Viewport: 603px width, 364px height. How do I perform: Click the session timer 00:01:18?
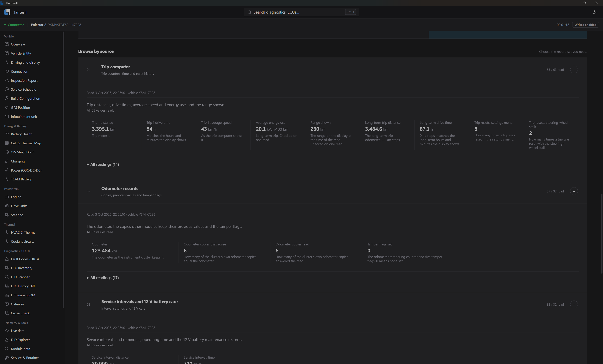pyautogui.click(x=563, y=25)
